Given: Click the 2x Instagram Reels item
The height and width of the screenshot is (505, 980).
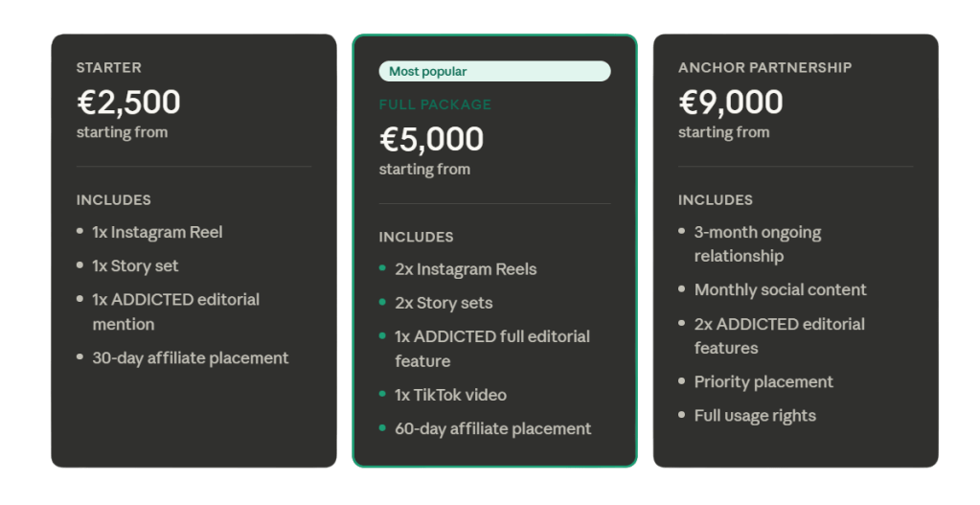Looking at the screenshot, I should point(466,269).
